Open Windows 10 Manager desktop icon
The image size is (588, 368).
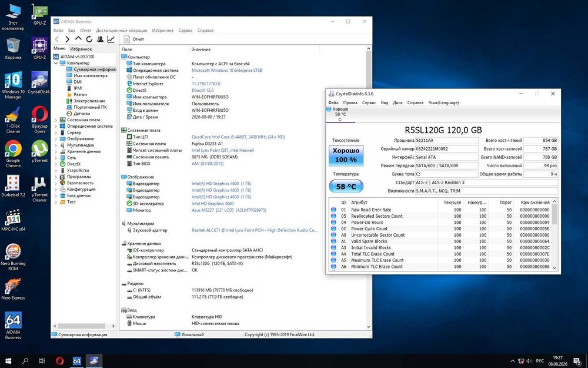[x=13, y=85]
